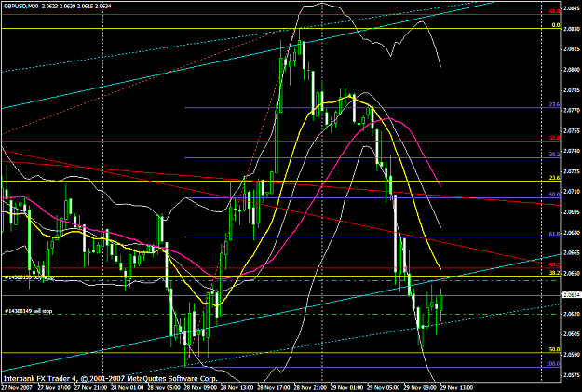Viewport: 582px width, 392px height.
Task: Click the 27 Nov 21:00 time label
Action: pos(89,388)
